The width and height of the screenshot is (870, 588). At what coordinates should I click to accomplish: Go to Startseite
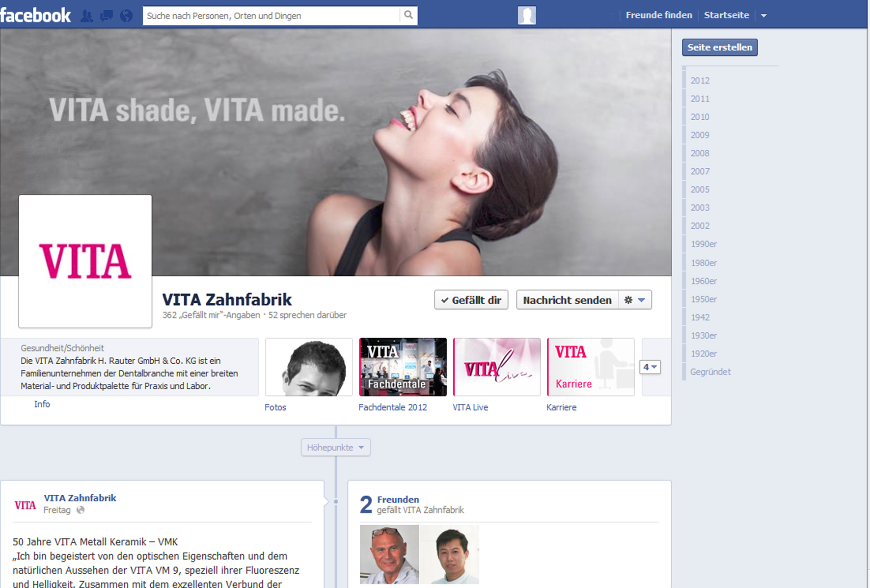727,15
